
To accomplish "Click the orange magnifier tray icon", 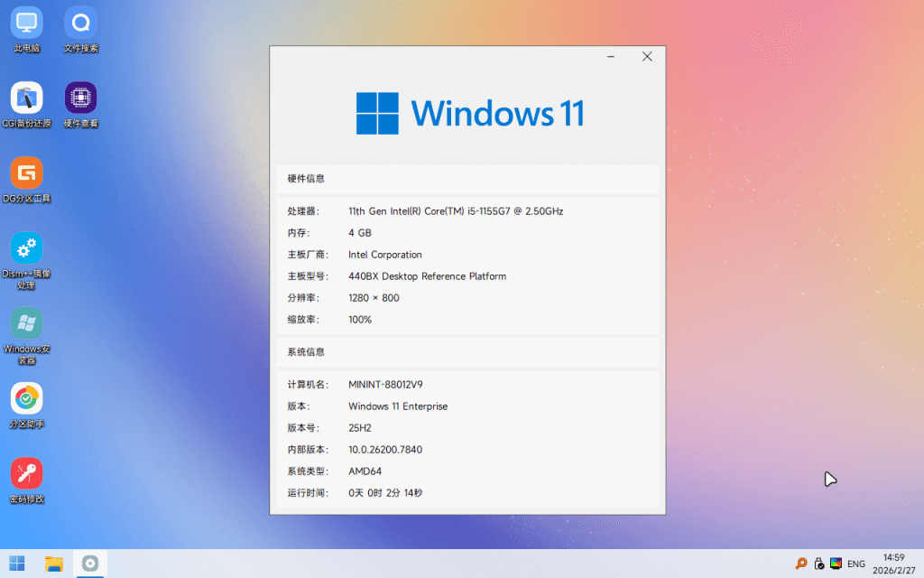I will click(x=801, y=564).
